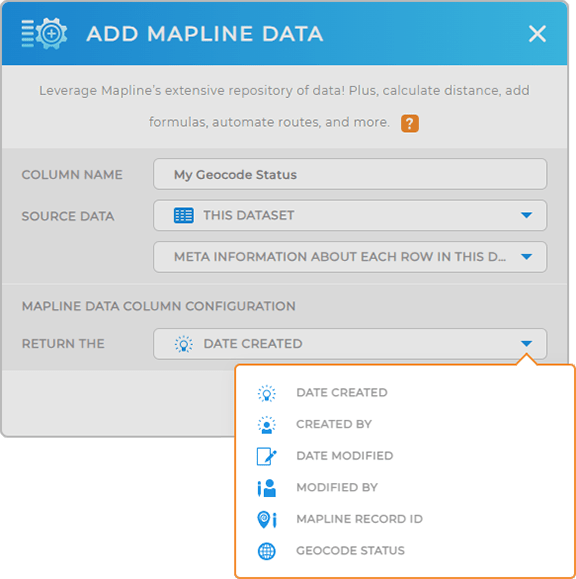
Task: Open the This Dataset source dropdown
Action: click(350, 215)
